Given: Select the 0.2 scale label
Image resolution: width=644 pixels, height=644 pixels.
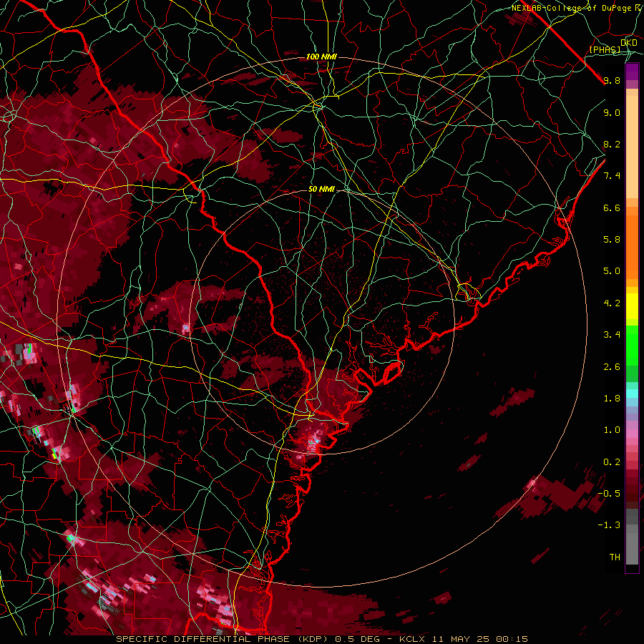Looking at the screenshot, I should (612, 462).
